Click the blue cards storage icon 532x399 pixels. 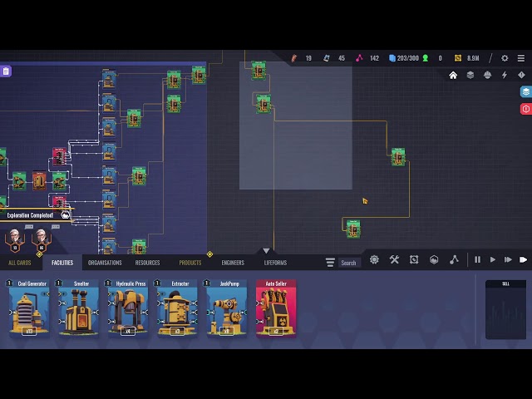392,58
